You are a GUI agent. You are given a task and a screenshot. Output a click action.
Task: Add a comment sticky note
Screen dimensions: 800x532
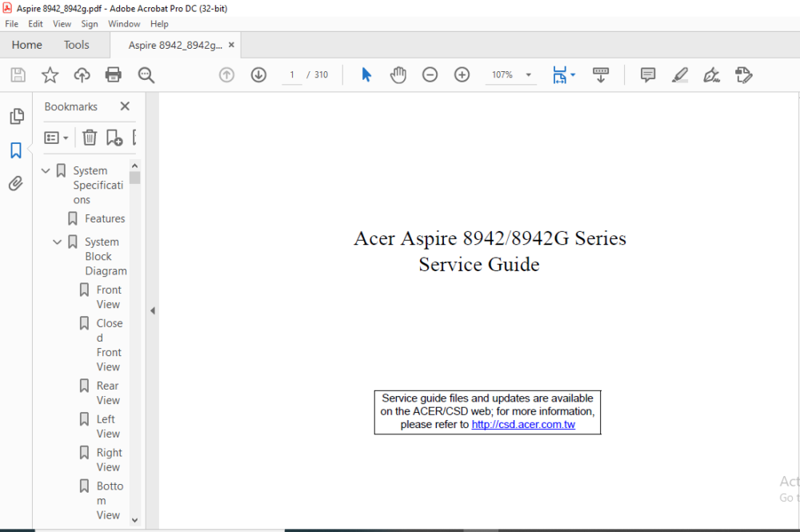(x=648, y=75)
